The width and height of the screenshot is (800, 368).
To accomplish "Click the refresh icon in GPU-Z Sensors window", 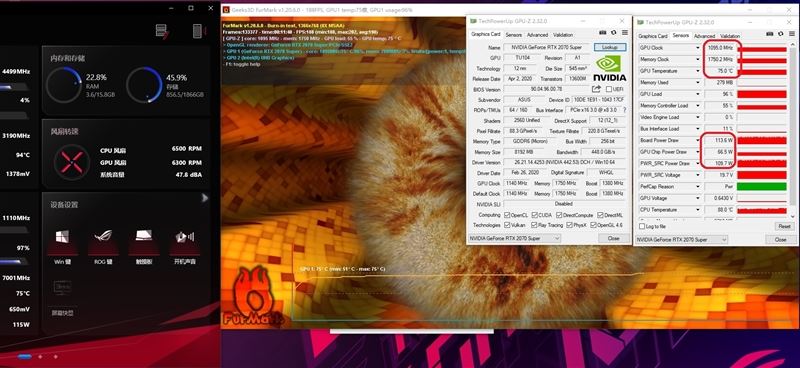I will click(x=781, y=34).
